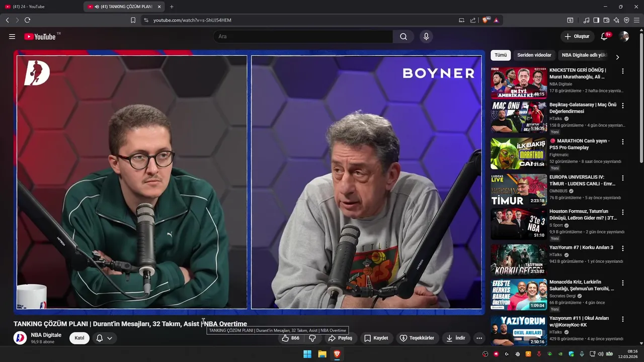Click the volume speaker icon in system tray

tap(601, 354)
